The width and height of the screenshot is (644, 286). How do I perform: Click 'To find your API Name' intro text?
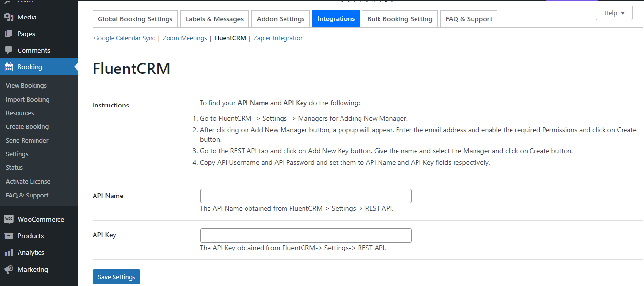pyautogui.click(x=280, y=103)
